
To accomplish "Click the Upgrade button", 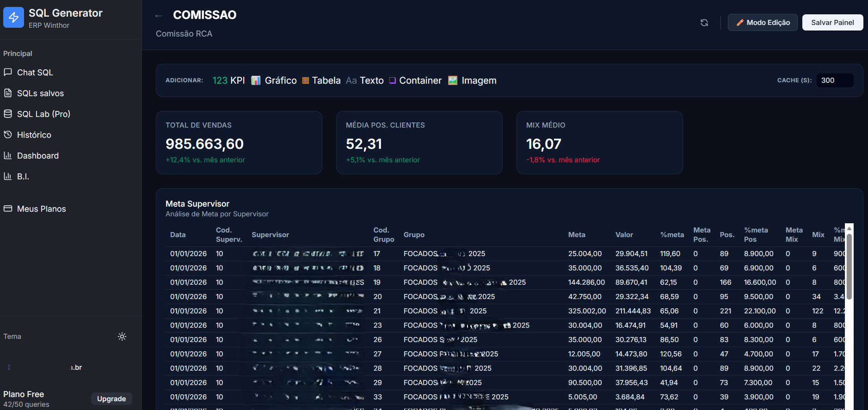I will (x=111, y=399).
